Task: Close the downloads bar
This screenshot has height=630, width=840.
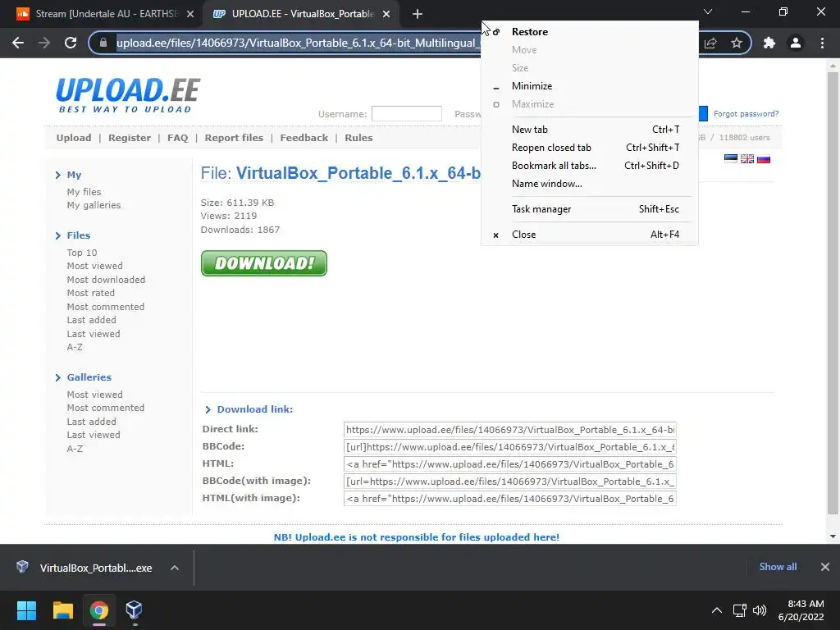Action: 825,567
